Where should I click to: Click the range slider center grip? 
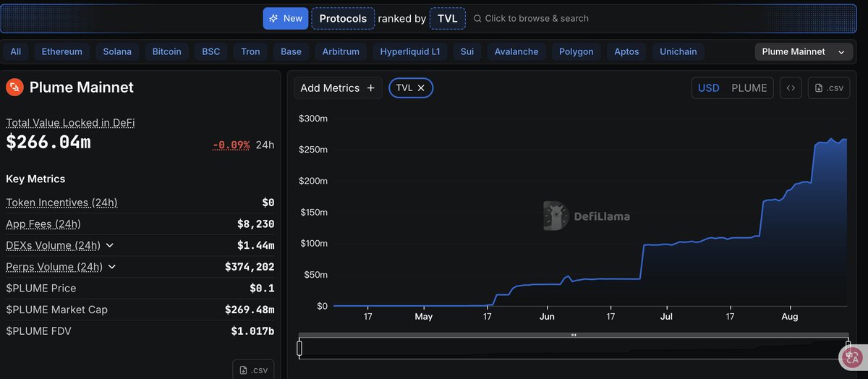(x=574, y=336)
